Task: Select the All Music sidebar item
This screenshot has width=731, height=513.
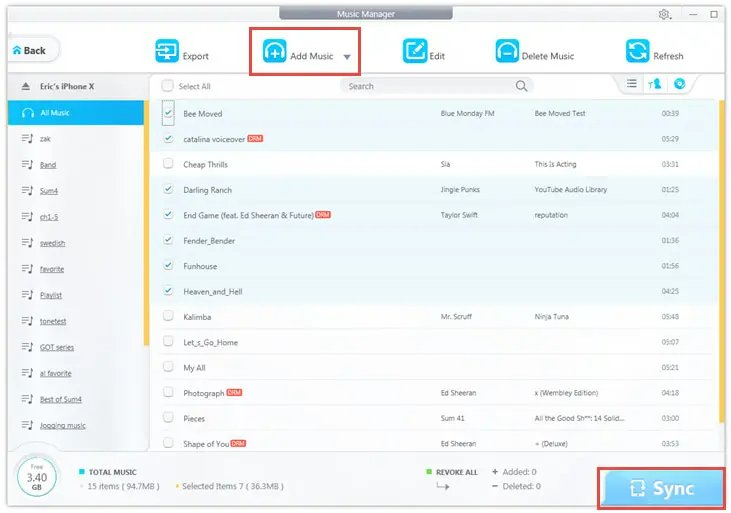Action: point(54,113)
